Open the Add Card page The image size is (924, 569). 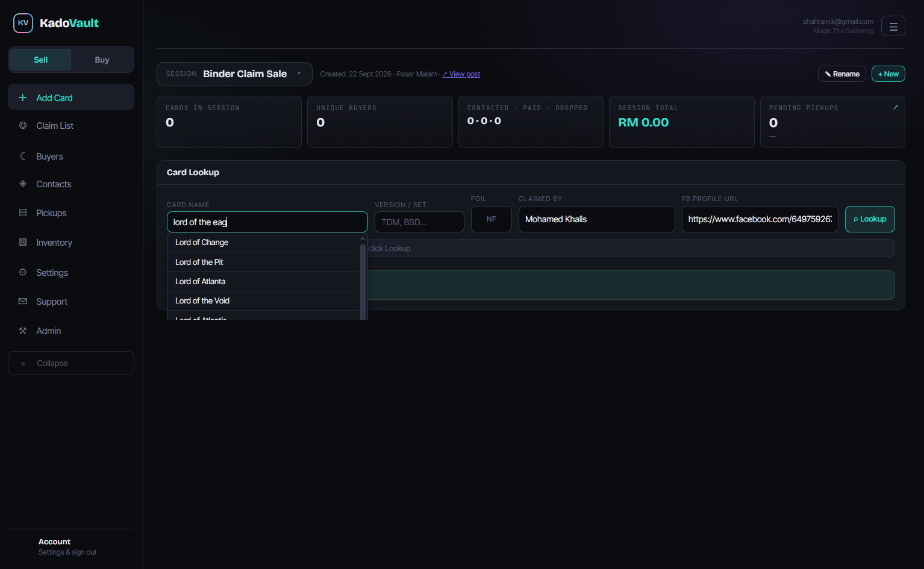coord(71,98)
